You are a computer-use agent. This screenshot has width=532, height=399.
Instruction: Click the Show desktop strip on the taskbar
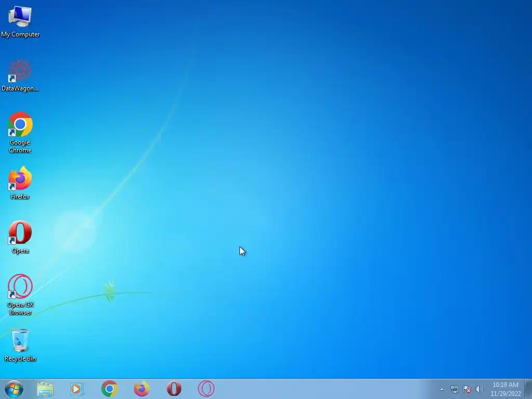point(528,389)
